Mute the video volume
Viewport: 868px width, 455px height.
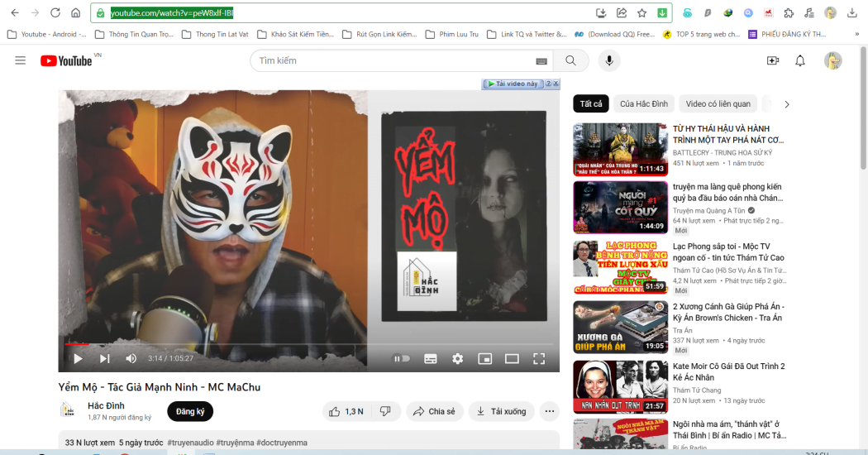[x=131, y=358]
